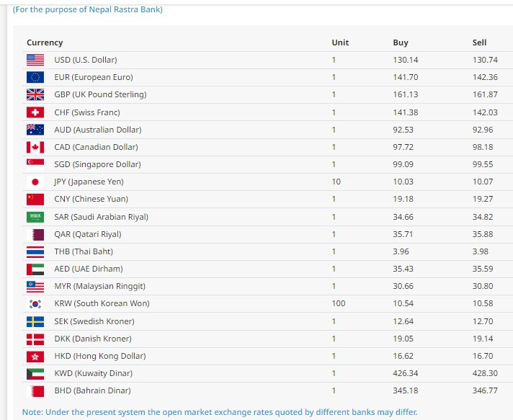Click the Swedish flag icon
This screenshot has height=420, width=513.
pos(35,321)
